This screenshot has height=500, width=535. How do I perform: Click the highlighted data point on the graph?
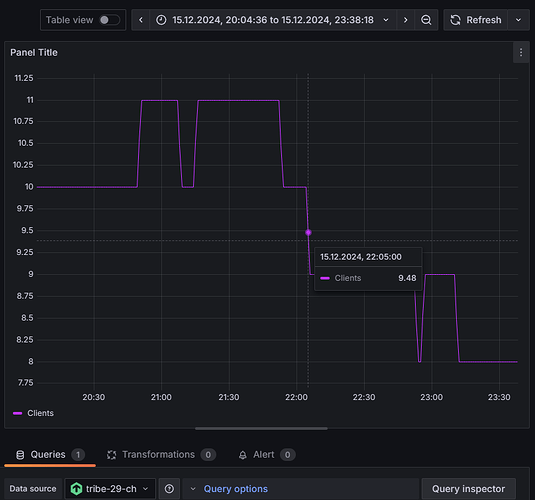308,232
